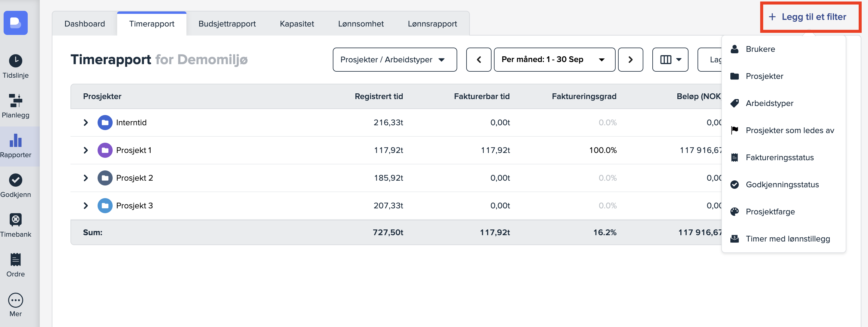Expand the Prosjekt 2 row chevron

point(86,178)
